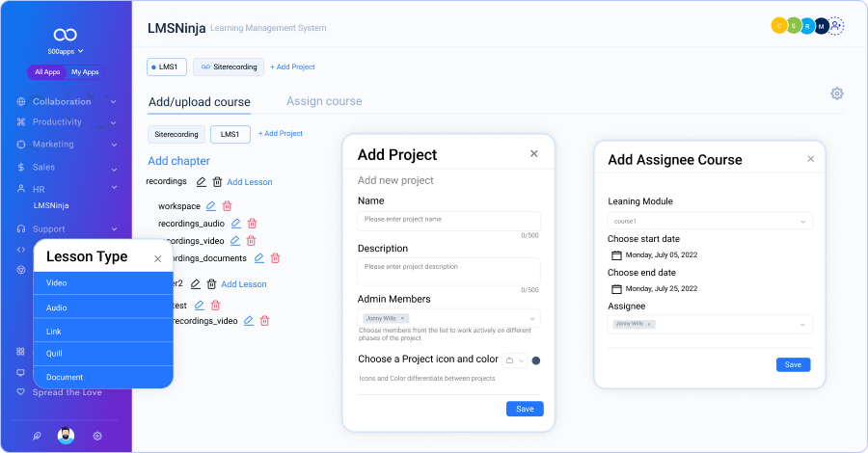Delete the recordings_audio lesson with its trash icon
Image resolution: width=868 pixels, height=453 pixels.
tap(251, 224)
